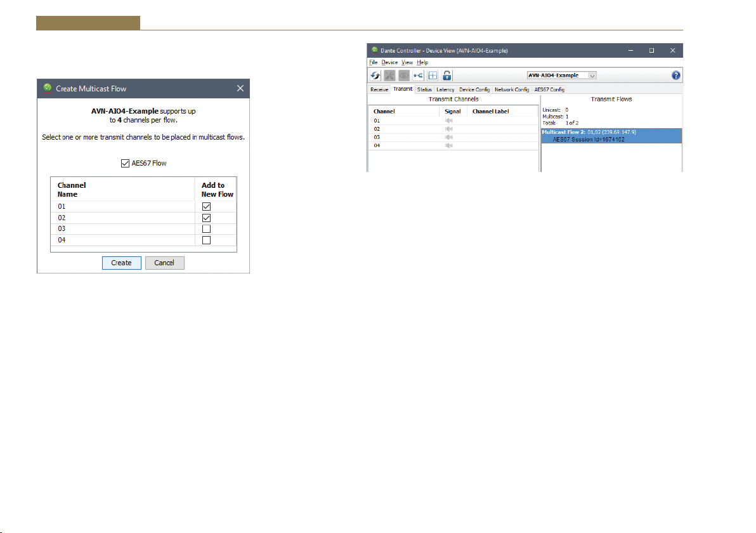This screenshot has width=756, height=533.
Task: Click 'AES67 Session Id=1674182' flow line
Action: 588,140
